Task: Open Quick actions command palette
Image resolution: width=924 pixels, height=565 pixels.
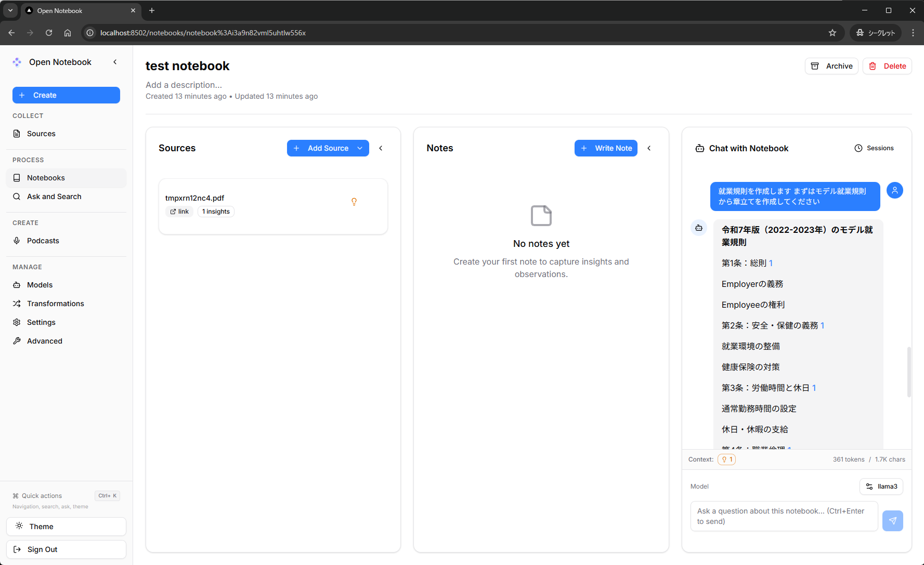Action: pyautogui.click(x=66, y=496)
